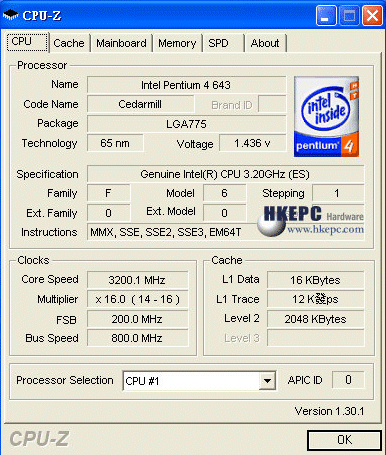Click the CPU #1 combo box
This screenshot has width=386, height=455.
coord(199,380)
